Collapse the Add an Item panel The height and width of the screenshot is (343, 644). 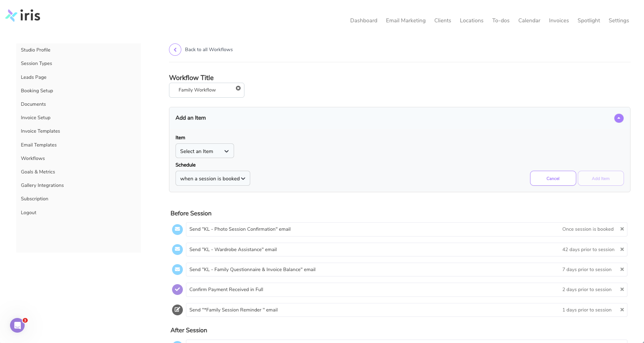pyautogui.click(x=619, y=118)
